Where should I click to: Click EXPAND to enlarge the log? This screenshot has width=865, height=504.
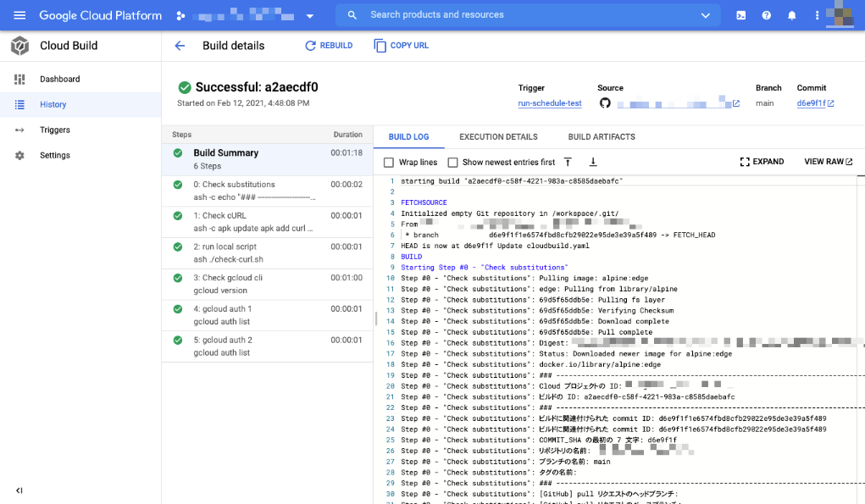tap(762, 162)
